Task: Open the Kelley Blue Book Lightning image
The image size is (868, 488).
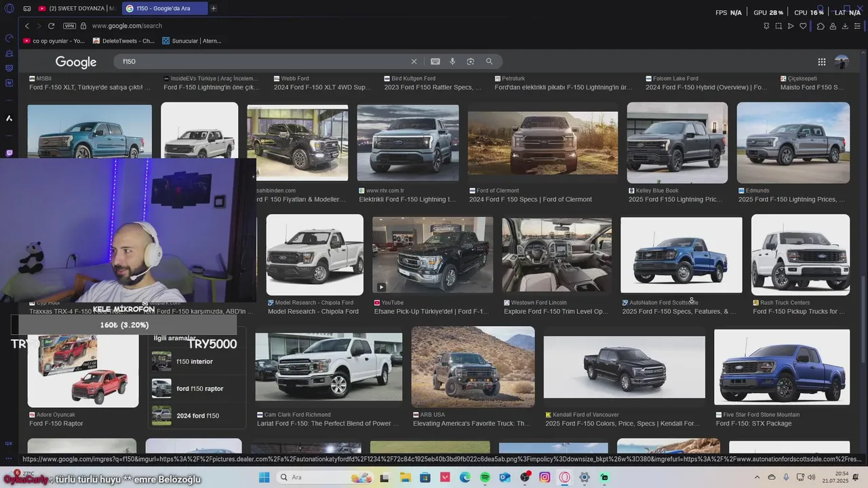Action: pos(677,142)
